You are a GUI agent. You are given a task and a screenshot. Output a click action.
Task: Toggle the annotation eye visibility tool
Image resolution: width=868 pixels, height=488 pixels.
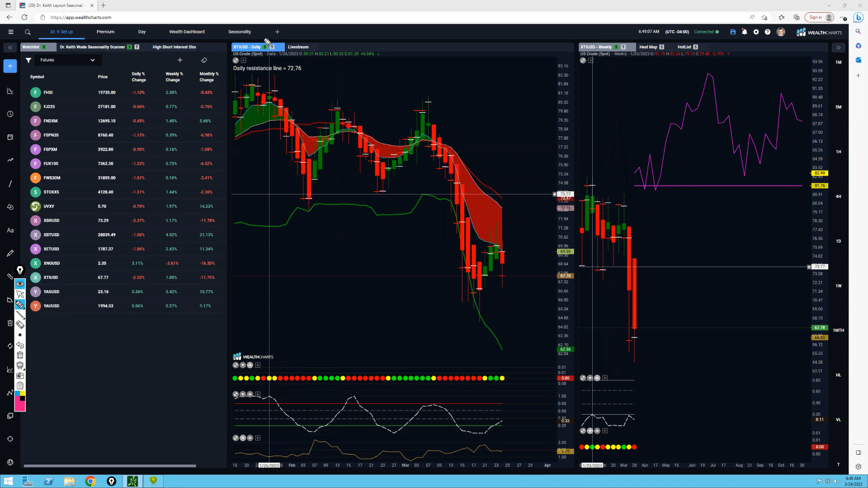(x=20, y=284)
